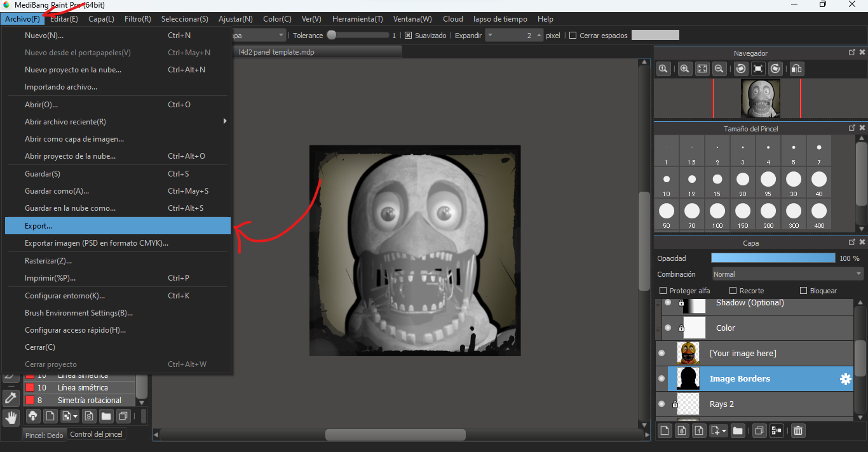Enable Cerrar espacios checkbox

tap(573, 36)
